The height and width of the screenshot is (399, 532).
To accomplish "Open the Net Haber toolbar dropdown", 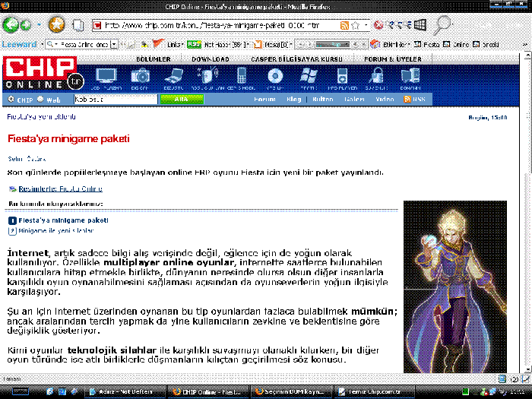I will (x=227, y=44).
